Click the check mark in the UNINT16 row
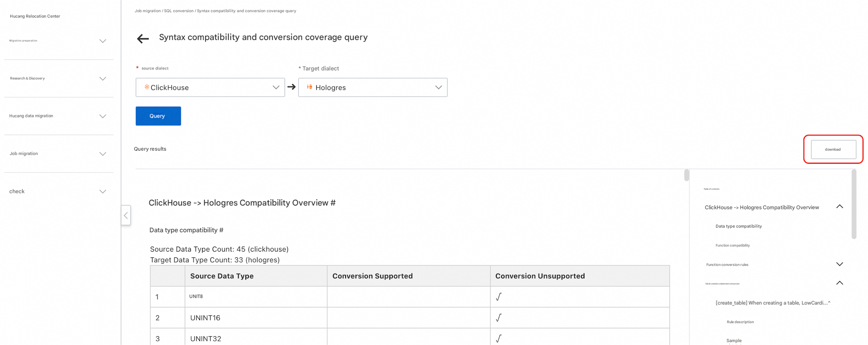Viewport: 868px width, 345px height. pos(499,318)
